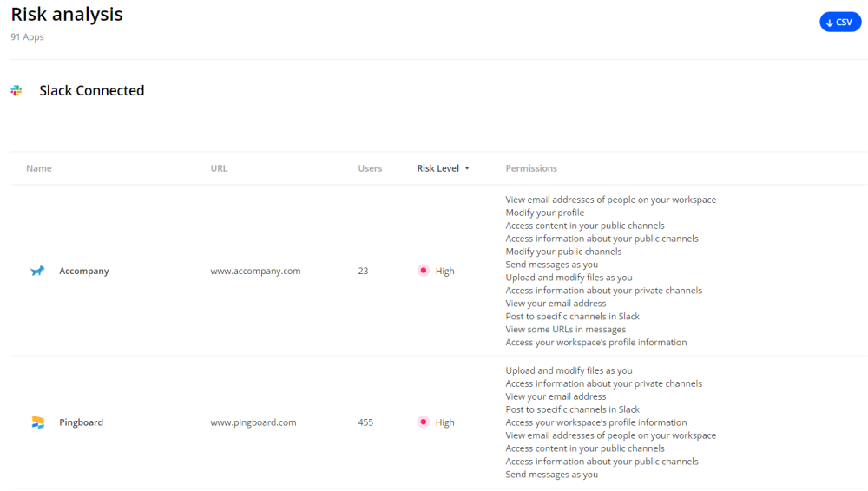The width and height of the screenshot is (868, 491).
Task: Click the Users column header
Action: point(370,168)
